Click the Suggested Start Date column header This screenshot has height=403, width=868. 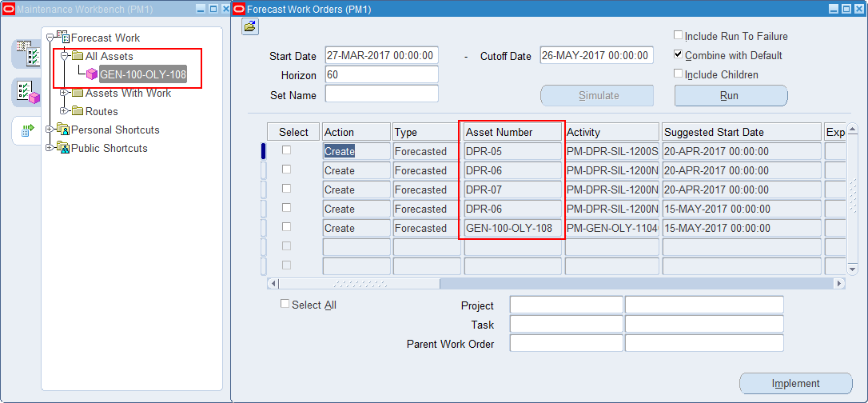pyautogui.click(x=741, y=132)
